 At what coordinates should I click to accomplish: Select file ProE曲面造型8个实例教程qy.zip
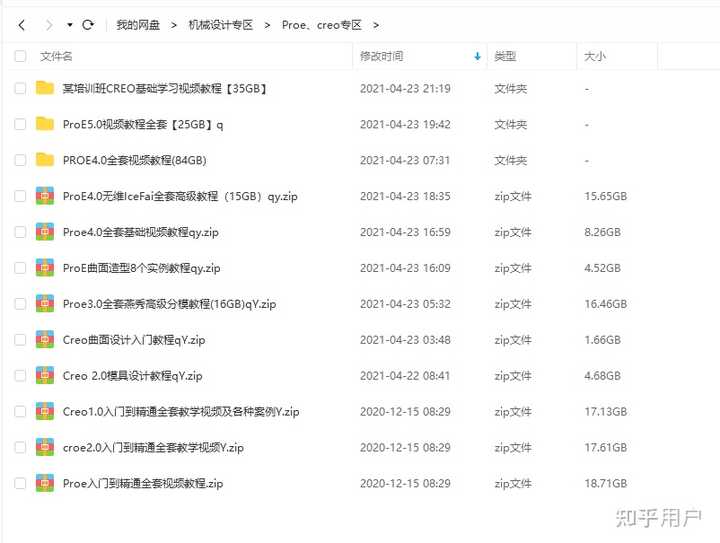141,268
